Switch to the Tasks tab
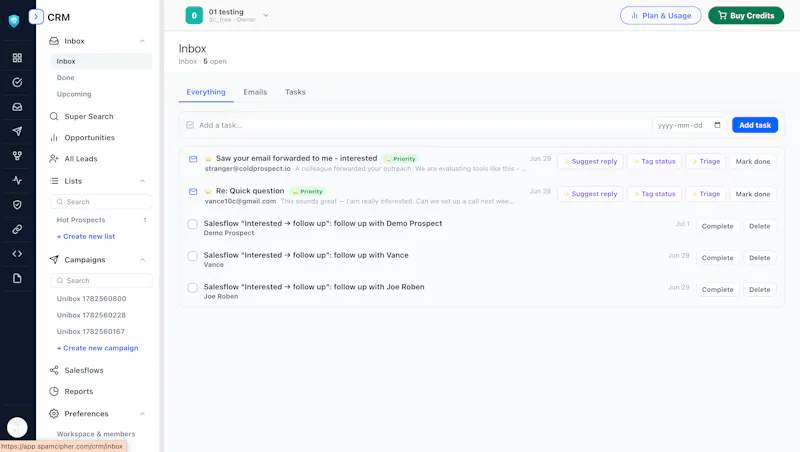The image size is (800, 452). 295,92
